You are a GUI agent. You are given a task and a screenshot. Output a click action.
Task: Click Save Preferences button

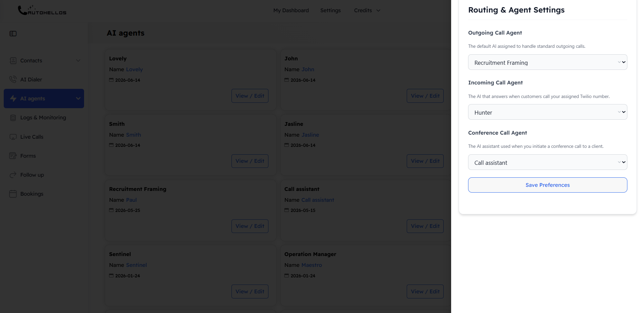pyautogui.click(x=547, y=185)
